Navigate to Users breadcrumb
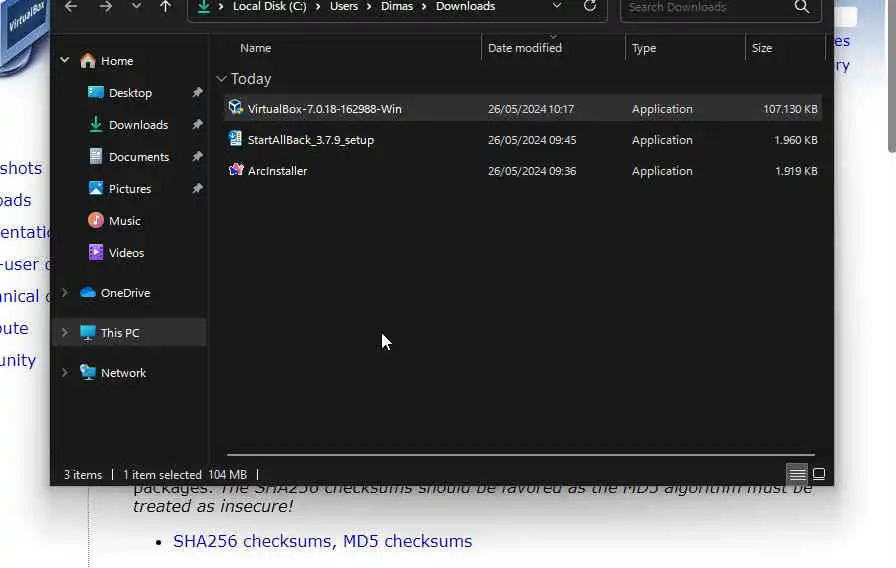This screenshot has width=896, height=568. (343, 6)
